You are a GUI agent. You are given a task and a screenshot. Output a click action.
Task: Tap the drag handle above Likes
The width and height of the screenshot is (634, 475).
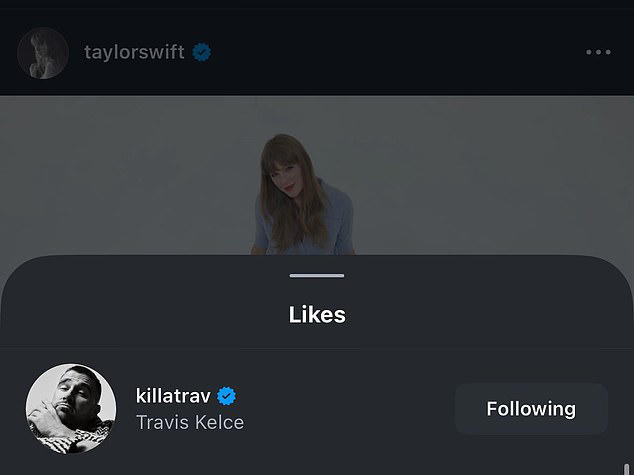(x=317, y=275)
